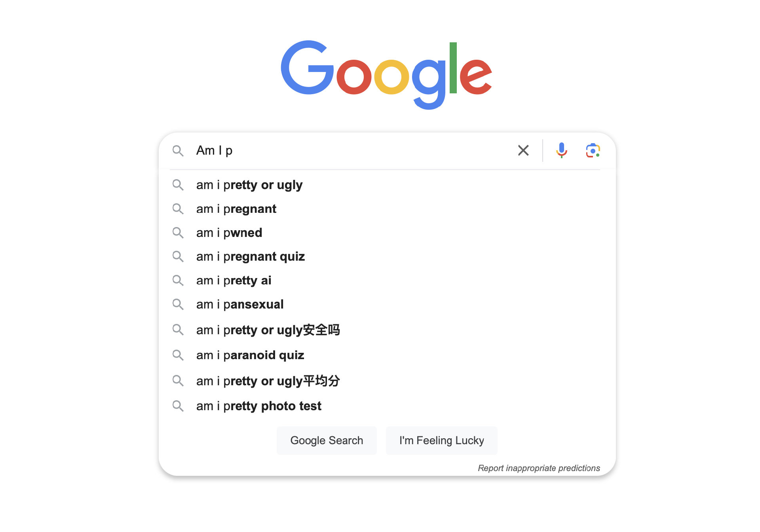The width and height of the screenshot is (760, 532).
Task: Click magnifier icon beside "am i pretty ai"
Action: [x=178, y=280]
